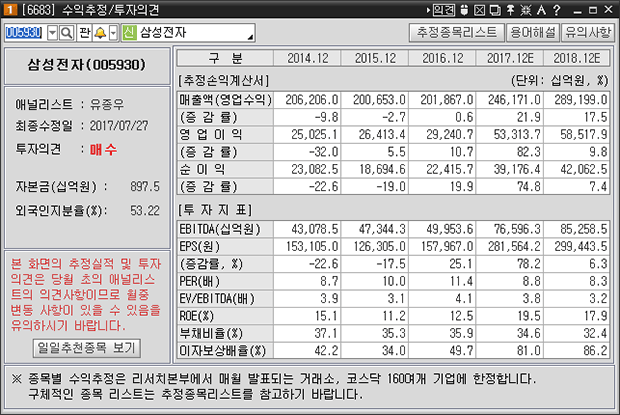Click the overlapping windows icon in title bar

coord(495,10)
